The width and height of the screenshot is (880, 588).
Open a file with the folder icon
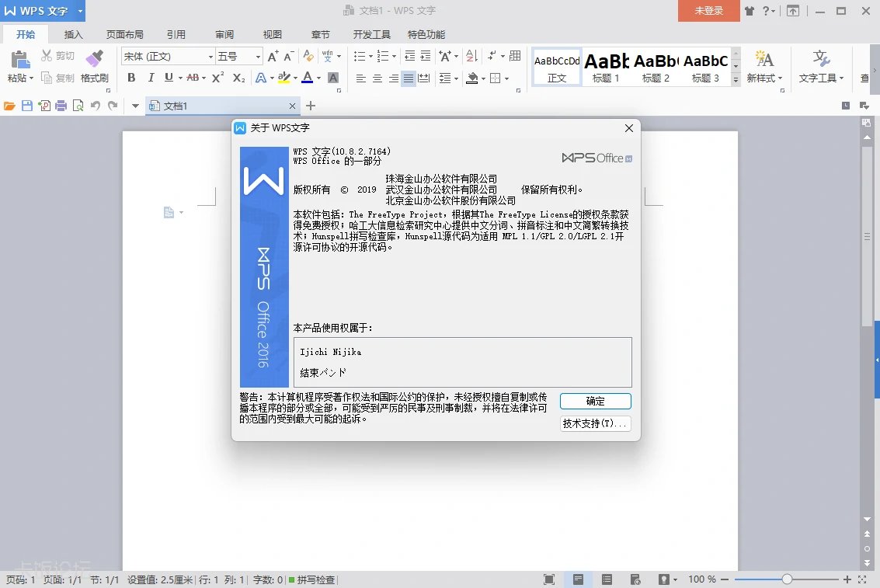pyautogui.click(x=11, y=105)
